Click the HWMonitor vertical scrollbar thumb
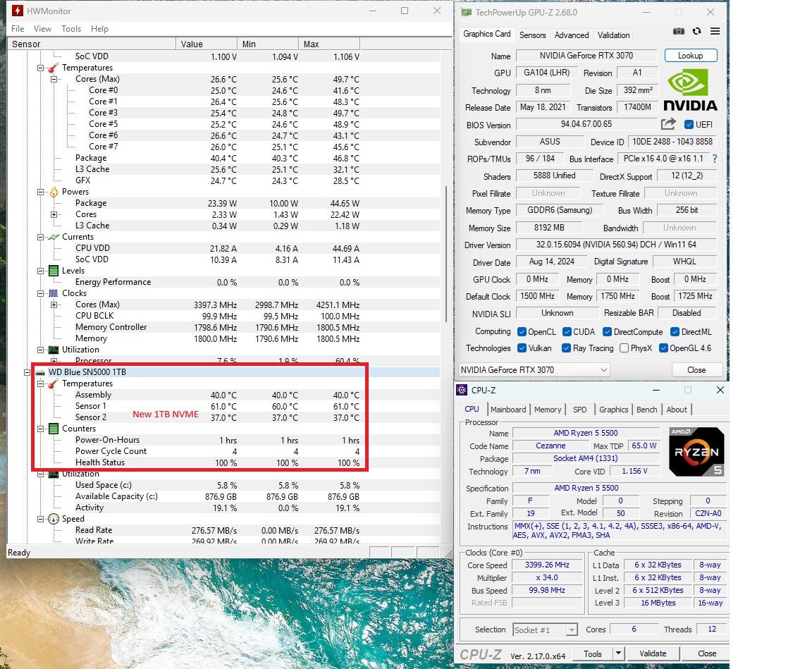812x669 pixels. pos(446,254)
